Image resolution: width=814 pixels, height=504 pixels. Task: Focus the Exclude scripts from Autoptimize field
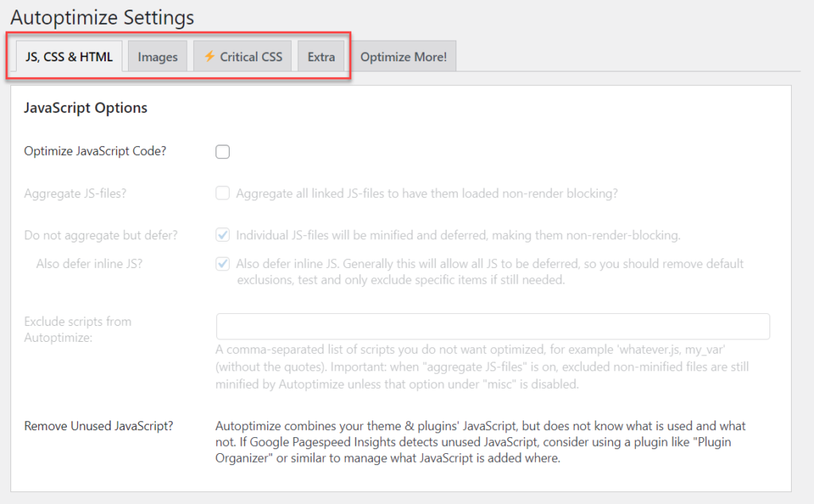click(493, 327)
